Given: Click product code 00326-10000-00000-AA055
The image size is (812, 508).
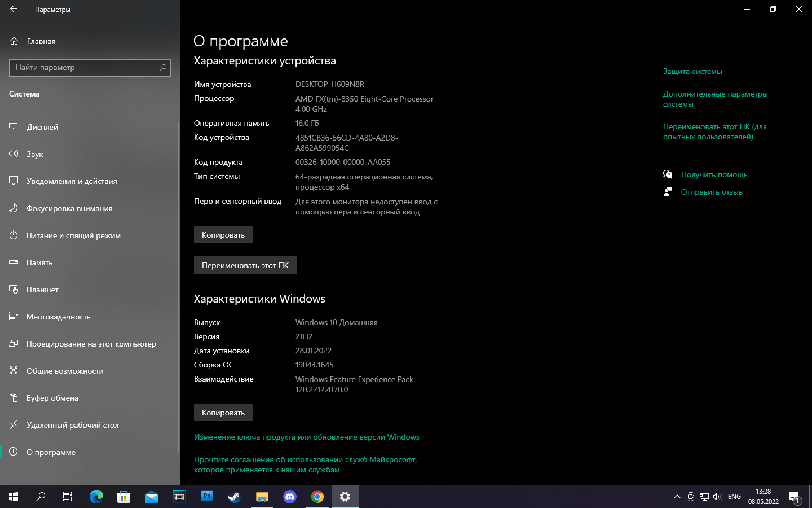Looking at the screenshot, I should click(343, 162).
